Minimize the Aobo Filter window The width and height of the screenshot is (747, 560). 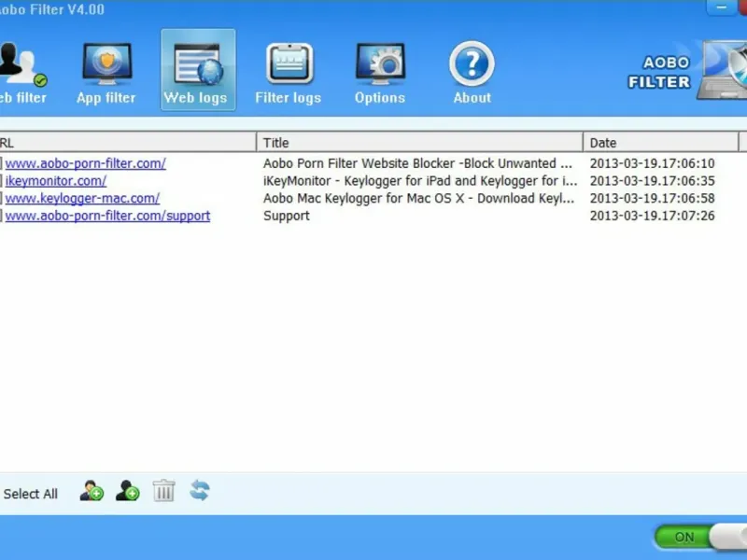click(x=721, y=7)
